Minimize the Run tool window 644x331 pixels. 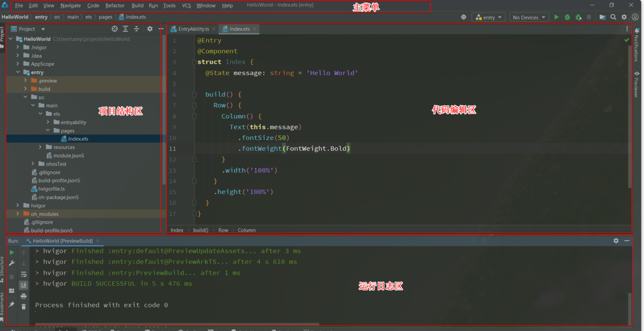click(627, 241)
